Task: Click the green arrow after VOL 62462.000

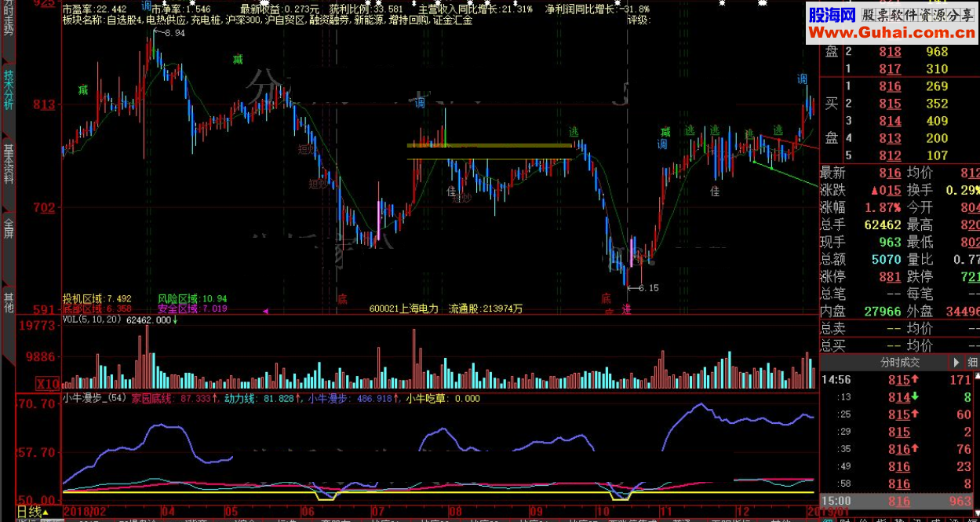Action: point(175,320)
